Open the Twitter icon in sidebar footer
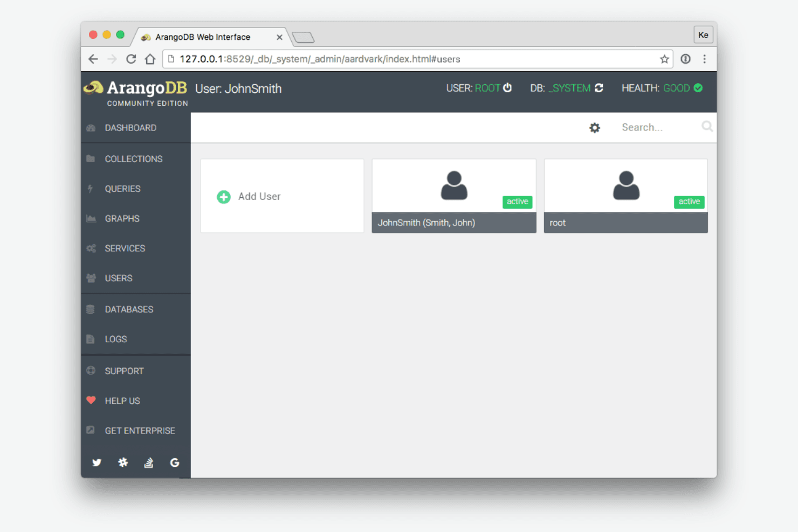Viewport: 798px width, 532px height. point(97,462)
